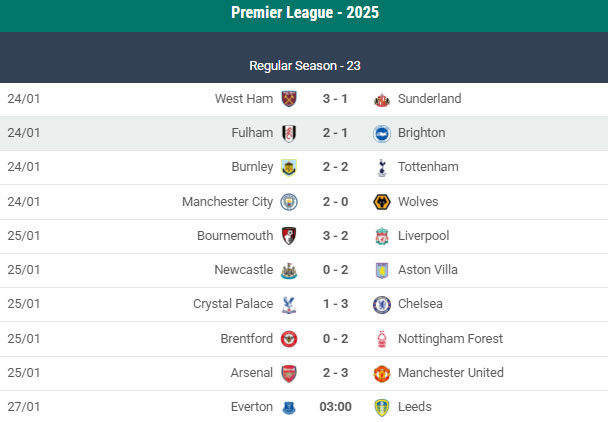Click the Everton team badge
608x422 pixels.
click(x=289, y=407)
